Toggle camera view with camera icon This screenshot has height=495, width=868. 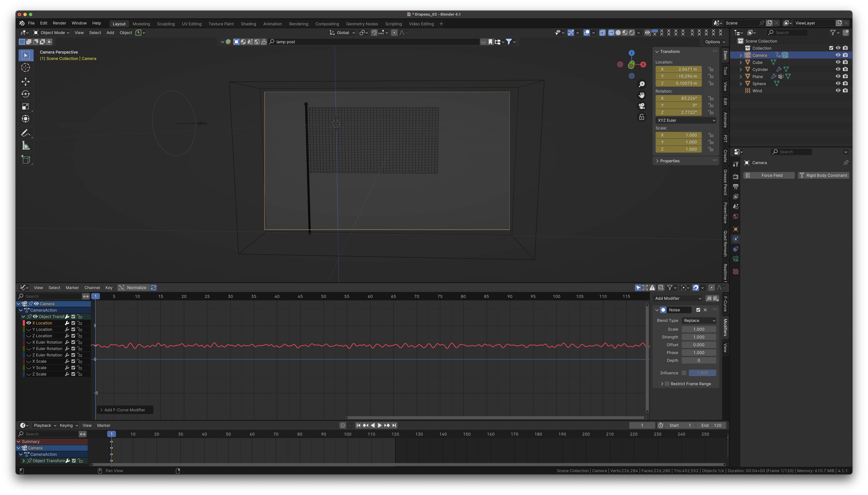coord(642,106)
